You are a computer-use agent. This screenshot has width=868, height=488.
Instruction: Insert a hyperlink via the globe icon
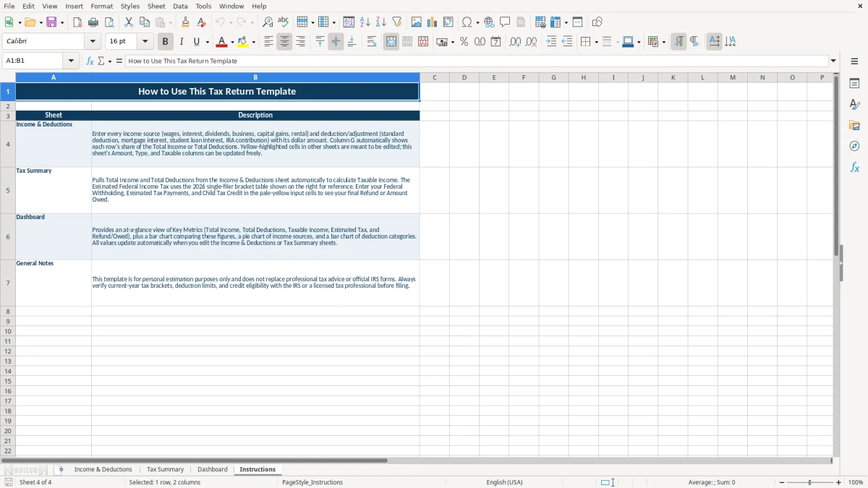click(489, 22)
